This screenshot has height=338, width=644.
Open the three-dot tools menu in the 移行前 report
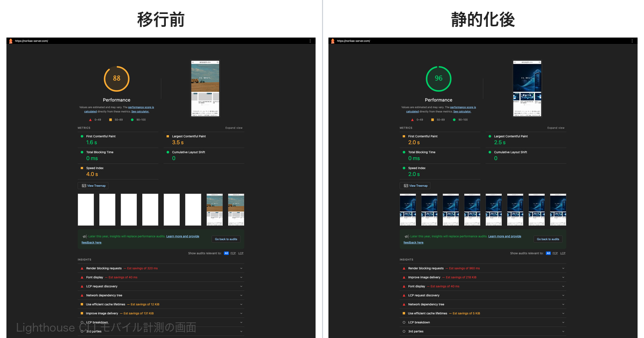310,41
